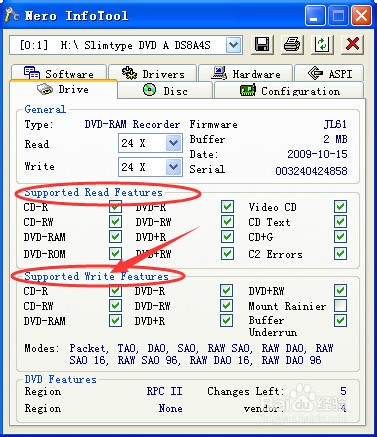Expand the Write speed dropdown

[x=174, y=167]
